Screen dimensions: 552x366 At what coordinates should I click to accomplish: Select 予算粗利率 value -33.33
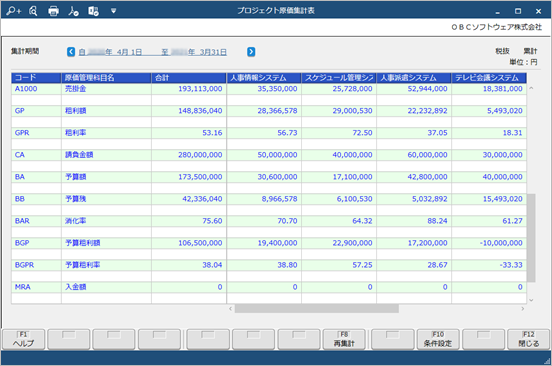click(x=489, y=265)
